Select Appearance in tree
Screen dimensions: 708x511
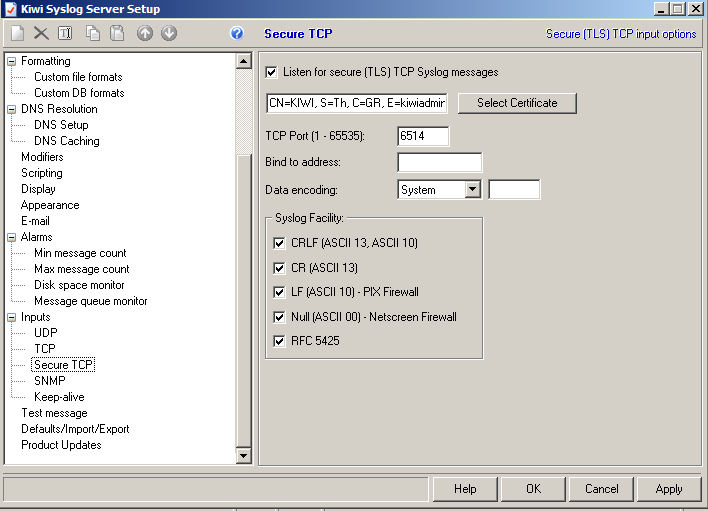(x=50, y=205)
